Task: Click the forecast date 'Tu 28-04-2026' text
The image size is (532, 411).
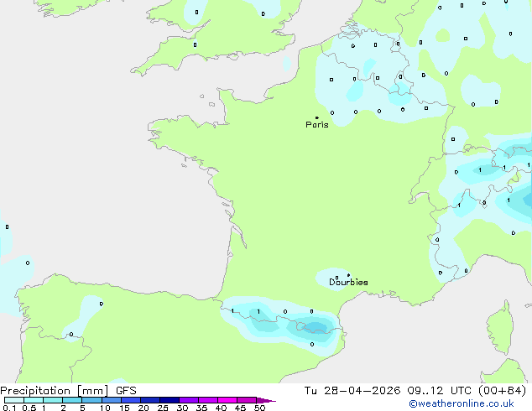Action: tap(352, 391)
